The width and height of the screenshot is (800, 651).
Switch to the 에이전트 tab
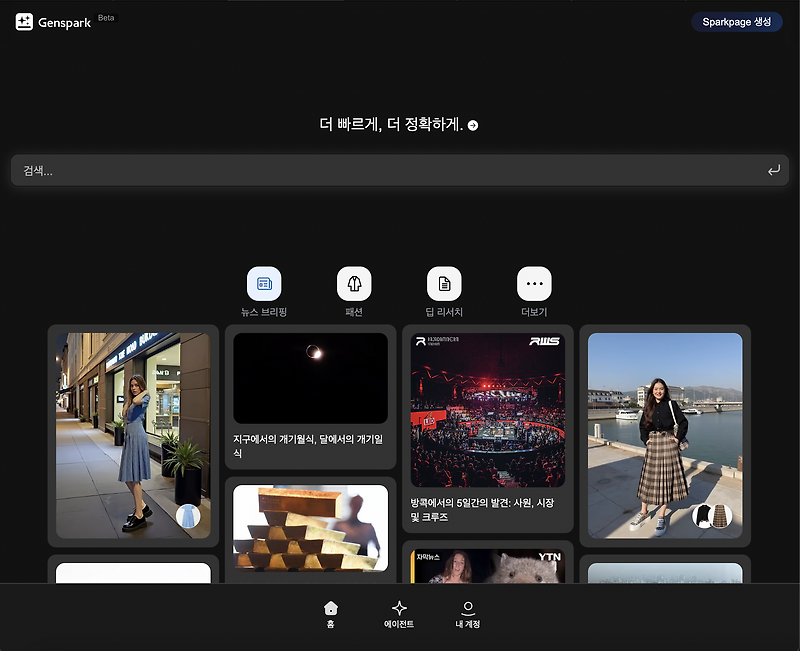click(x=399, y=610)
